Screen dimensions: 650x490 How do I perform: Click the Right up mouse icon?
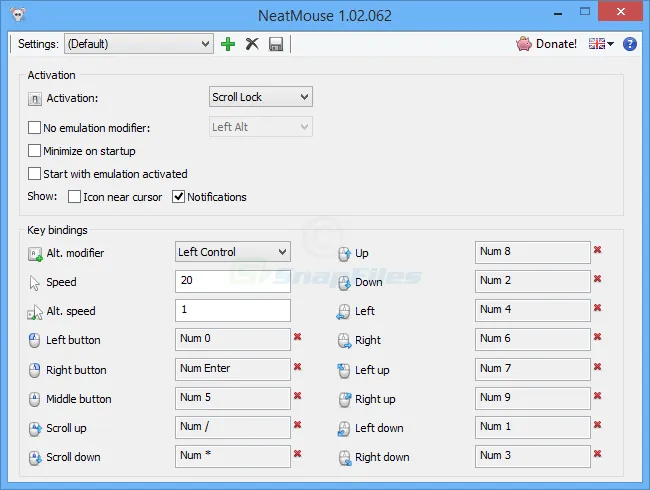pyautogui.click(x=344, y=400)
